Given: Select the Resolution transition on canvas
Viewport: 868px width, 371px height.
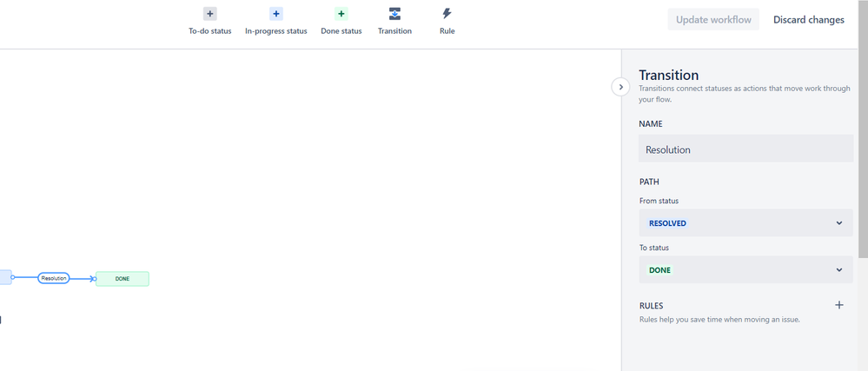Looking at the screenshot, I should (54, 279).
